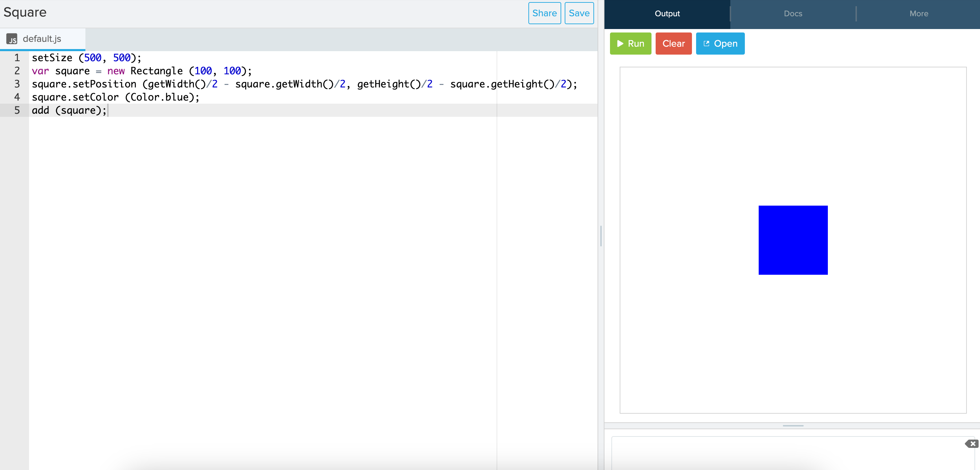
Task: Click the JS file icon on default.js
Action: click(x=12, y=39)
